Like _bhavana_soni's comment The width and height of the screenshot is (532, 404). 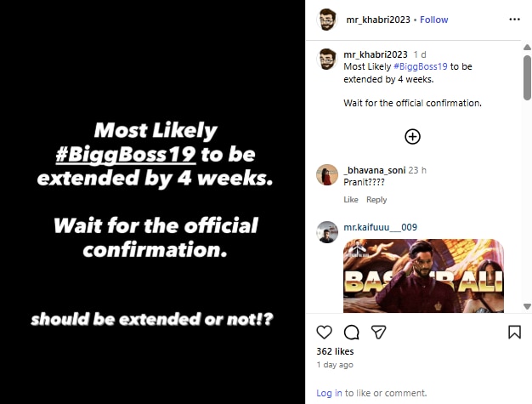click(x=351, y=200)
